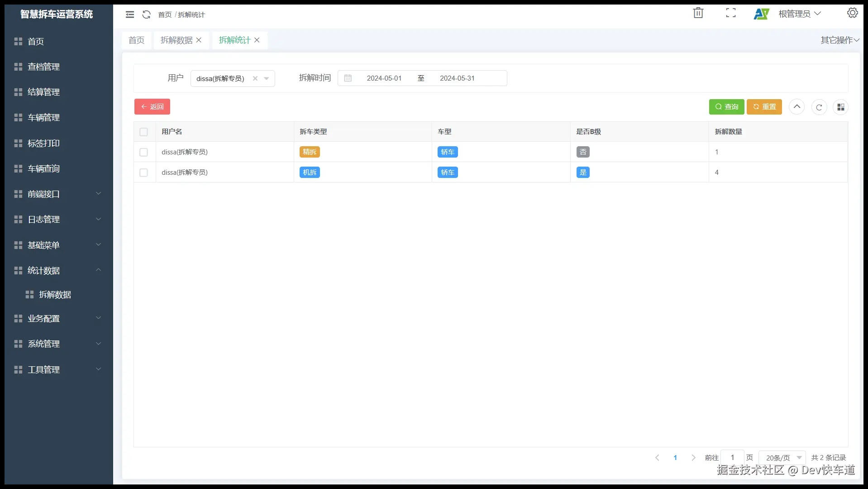Click 首页 in the breadcrumb
This screenshot has height=489, width=868.
(x=165, y=14)
